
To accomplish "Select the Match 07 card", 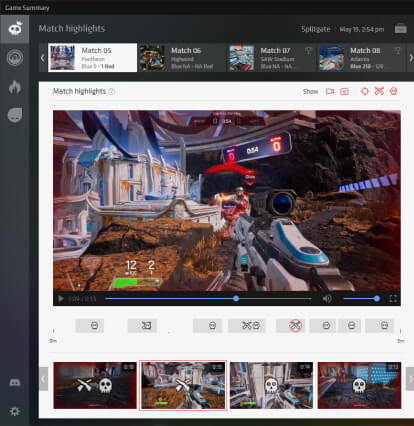I will (271, 58).
